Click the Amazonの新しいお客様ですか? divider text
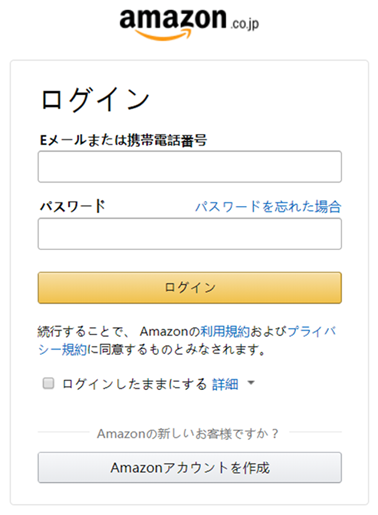The image size is (378, 515). click(x=188, y=433)
